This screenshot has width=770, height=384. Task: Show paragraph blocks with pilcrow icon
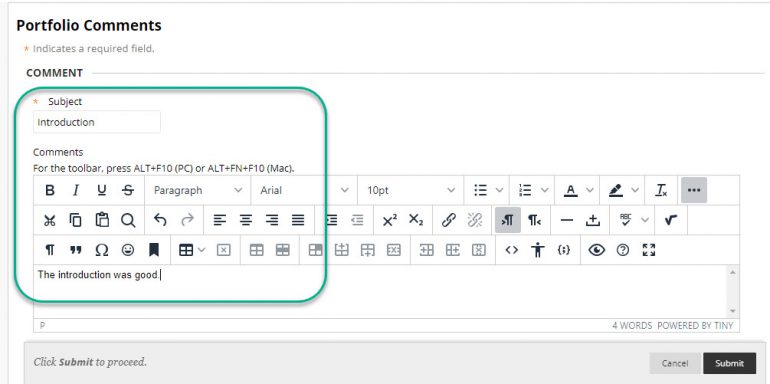tap(50, 250)
